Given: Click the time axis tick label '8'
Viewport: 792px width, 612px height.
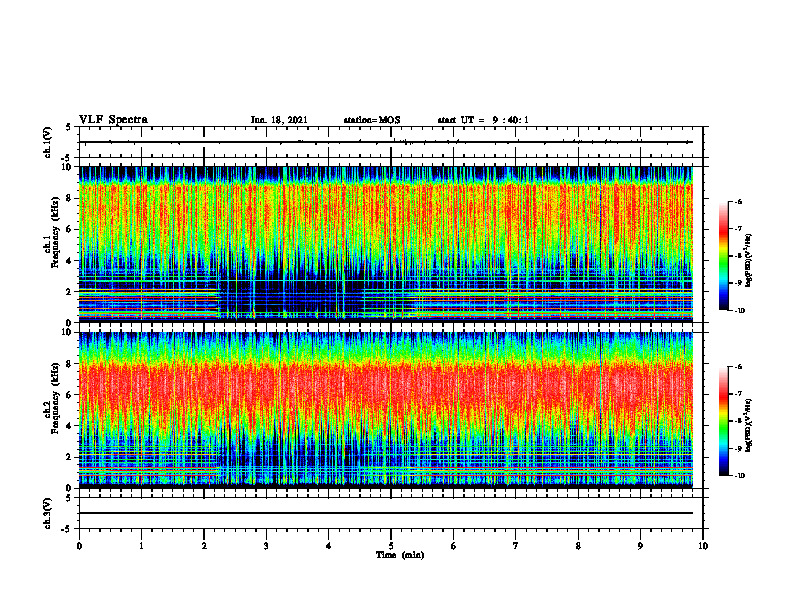Looking at the screenshot, I should click(578, 546).
